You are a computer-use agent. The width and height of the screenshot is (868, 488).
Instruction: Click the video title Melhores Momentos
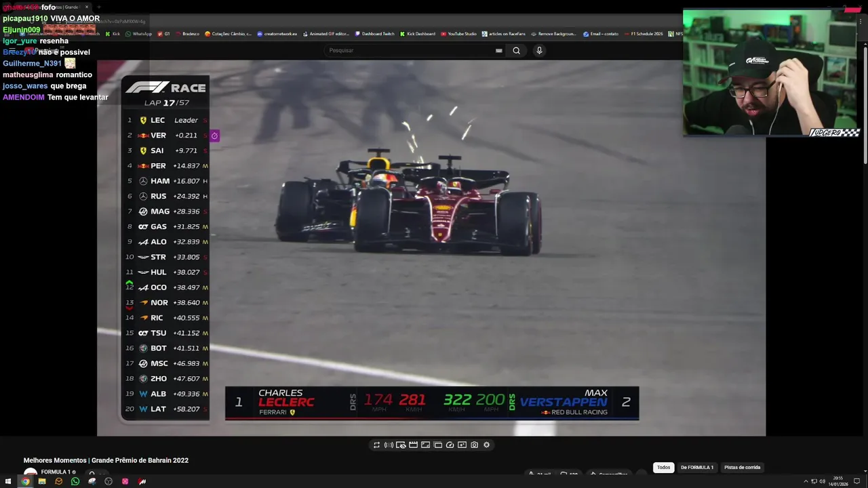tap(106, 460)
